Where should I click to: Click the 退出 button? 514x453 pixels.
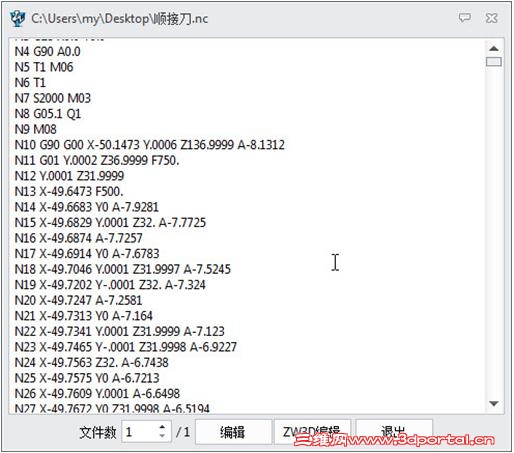(394, 432)
